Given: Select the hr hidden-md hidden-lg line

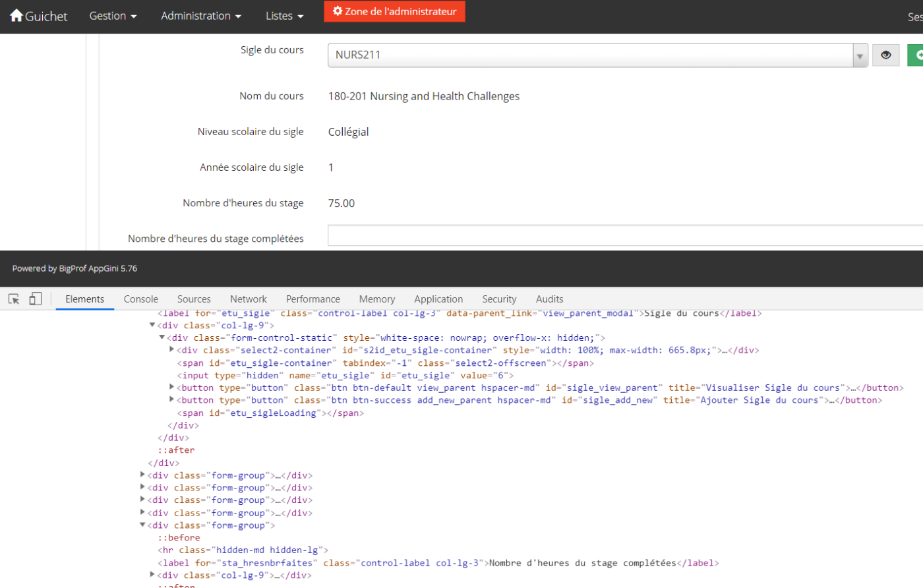Looking at the screenshot, I should [x=243, y=550].
